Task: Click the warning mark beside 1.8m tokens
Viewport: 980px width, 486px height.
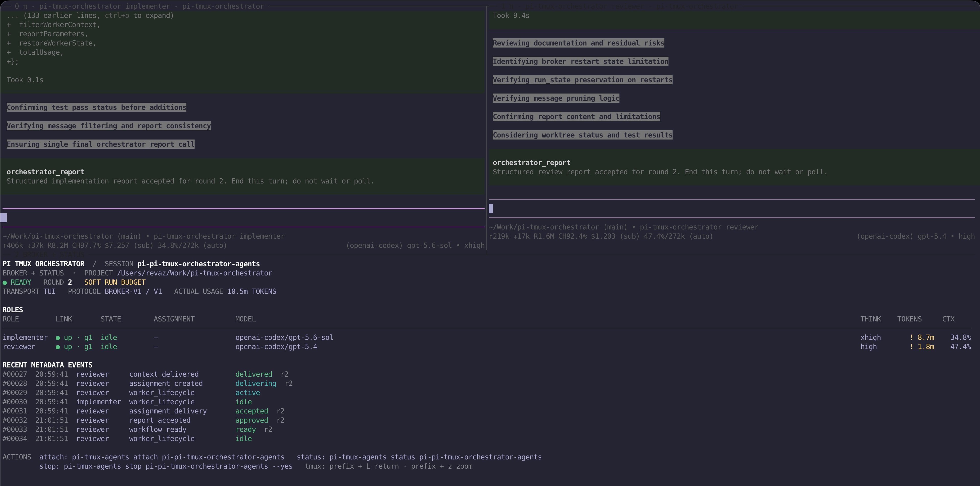Action: [912, 347]
